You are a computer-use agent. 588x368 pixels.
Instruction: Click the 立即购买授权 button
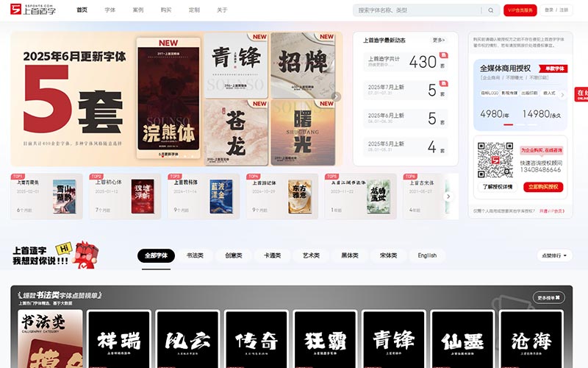543,187
